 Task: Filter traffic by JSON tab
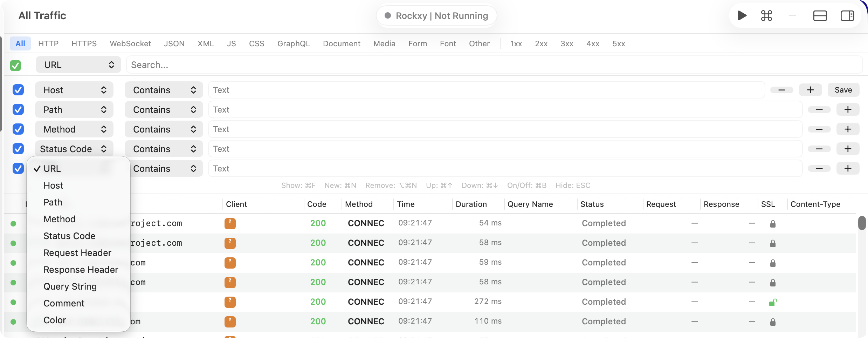tap(174, 44)
